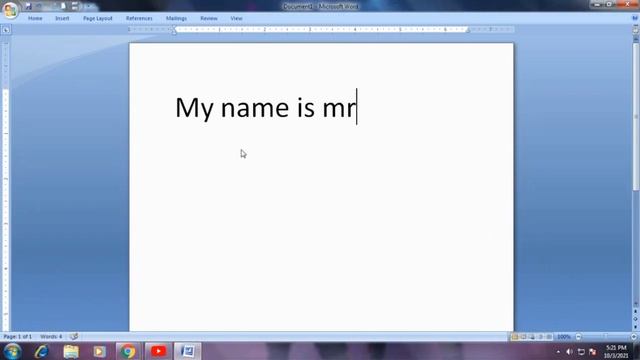Open the Office Button menu
The height and width of the screenshot is (360, 640).
[11, 10]
